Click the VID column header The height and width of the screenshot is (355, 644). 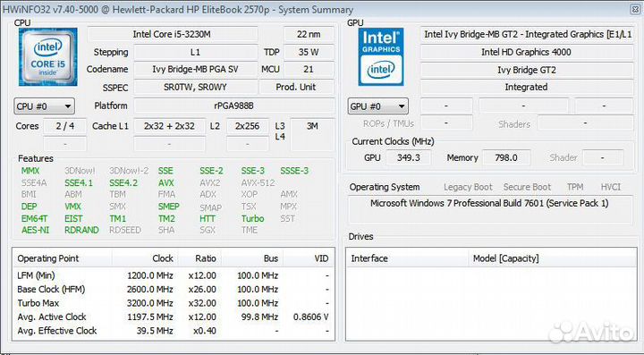point(308,258)
